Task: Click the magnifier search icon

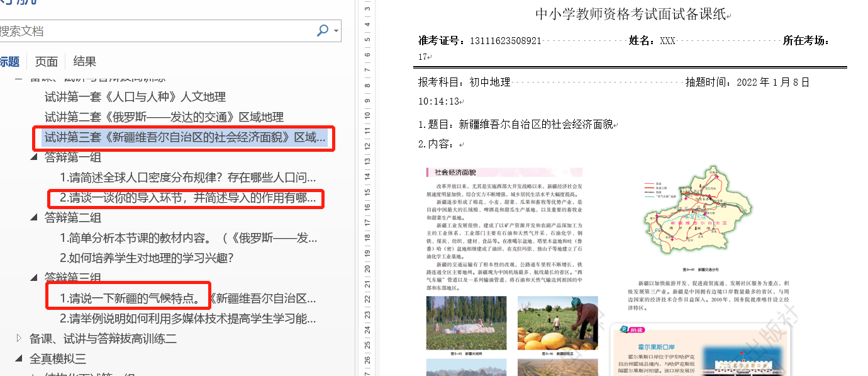Action: (x=322, y=31)
